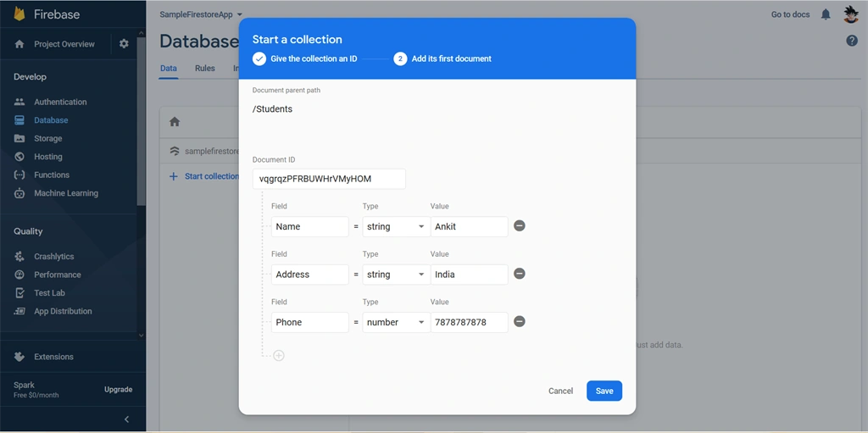Click the Start collection plus icon
This screenshot has width=868, height=433.
173,176
